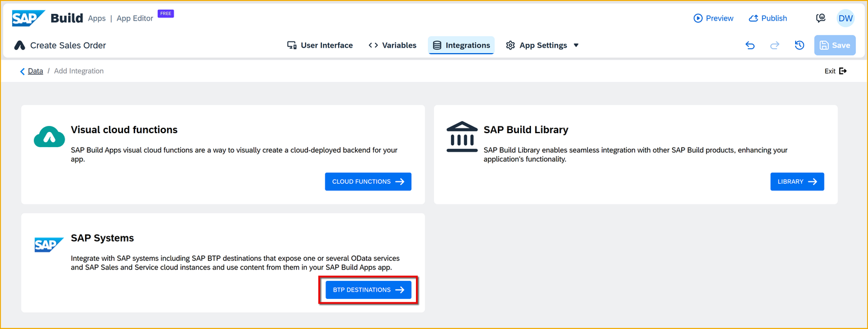Click the SAP Build Library heading
Image resolution: width=868 pixels, height=329 pixels.
[x=526, y=130]
